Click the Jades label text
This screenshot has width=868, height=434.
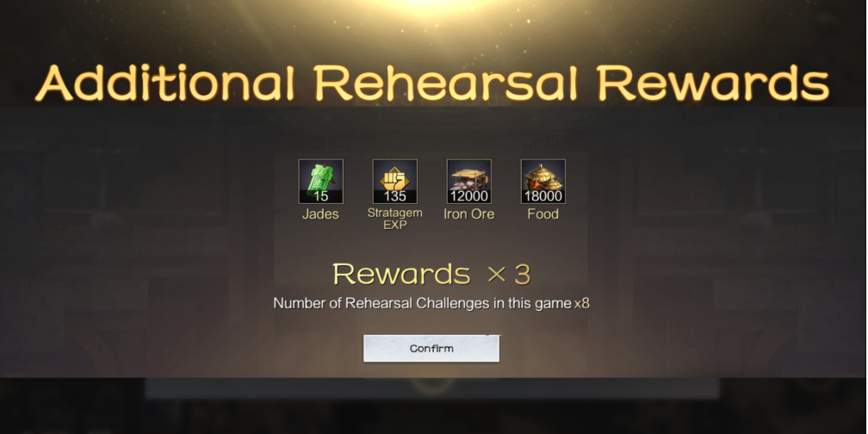pyautogui.click(x=320, y=214)
